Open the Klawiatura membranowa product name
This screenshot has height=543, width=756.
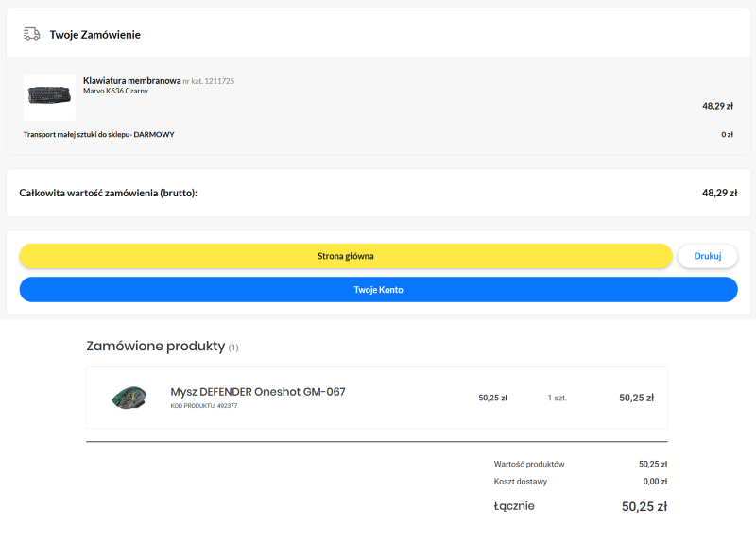[131, 81]
